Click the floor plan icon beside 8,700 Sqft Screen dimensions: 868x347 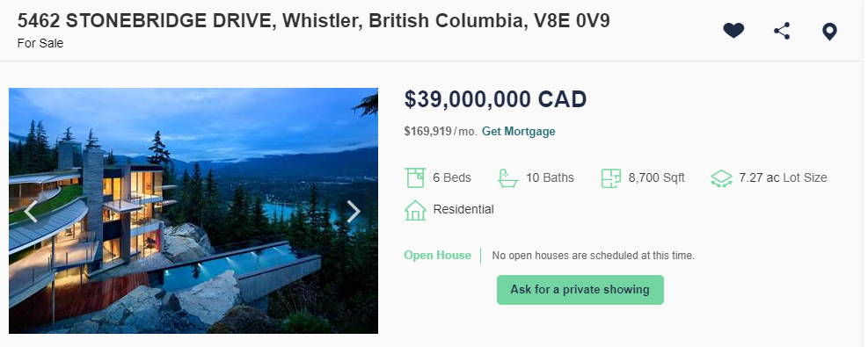coord(611,178)
